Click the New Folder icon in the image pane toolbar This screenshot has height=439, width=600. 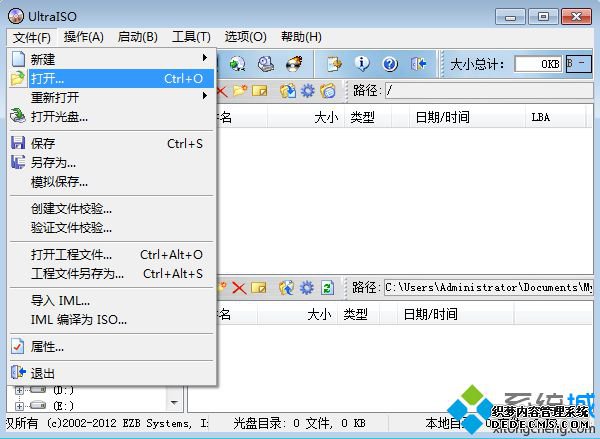point(240,91)
